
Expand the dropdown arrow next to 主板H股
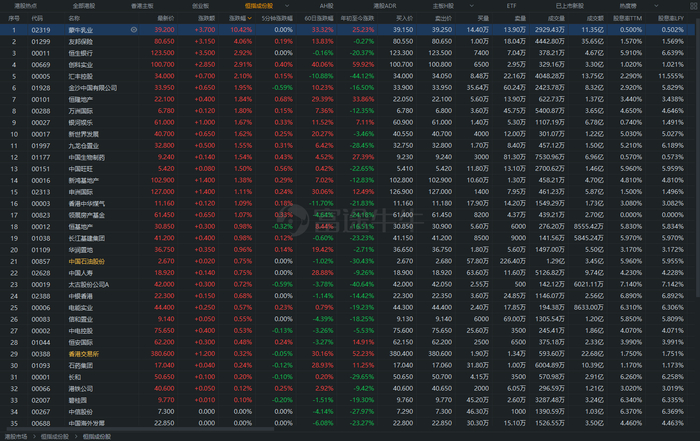(x=471, y=6)
